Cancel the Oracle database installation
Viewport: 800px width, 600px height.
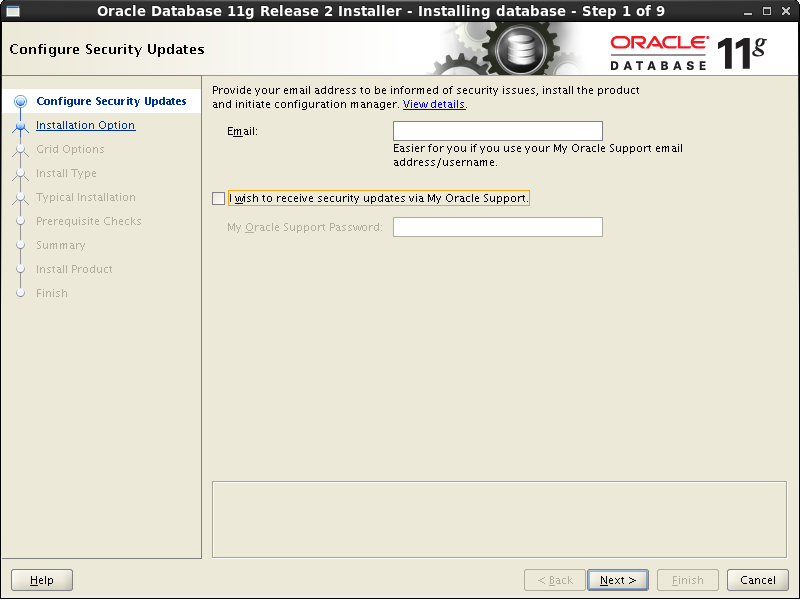[x=757, y=580]
